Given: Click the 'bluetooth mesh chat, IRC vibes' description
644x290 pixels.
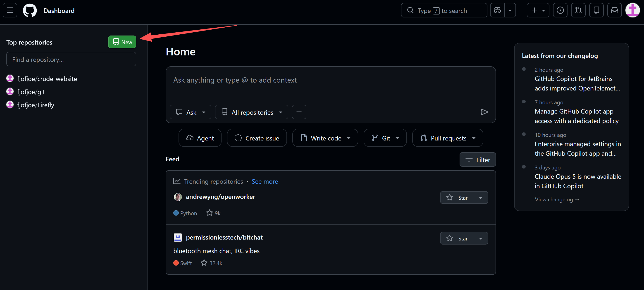Looking at the screenshot, I should [216, 251].
